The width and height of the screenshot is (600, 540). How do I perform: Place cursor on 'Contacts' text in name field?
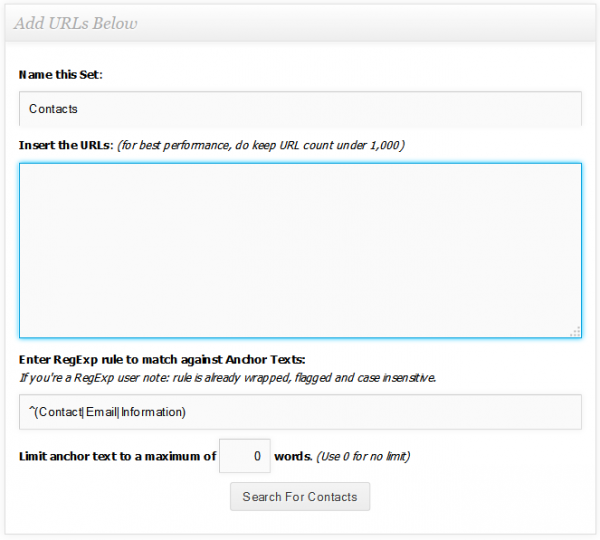[x=53, y=109]
